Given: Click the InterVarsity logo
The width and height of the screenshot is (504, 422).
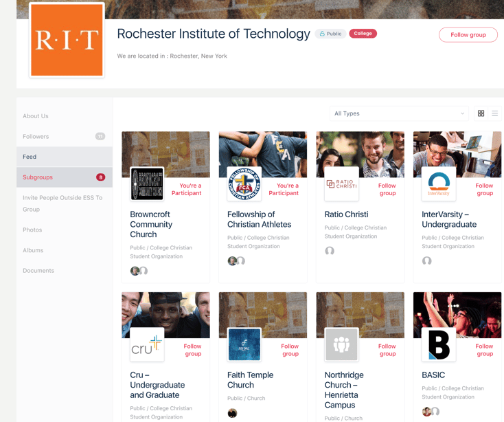Looking at the screenshot, I should click(x=439, y=184).
